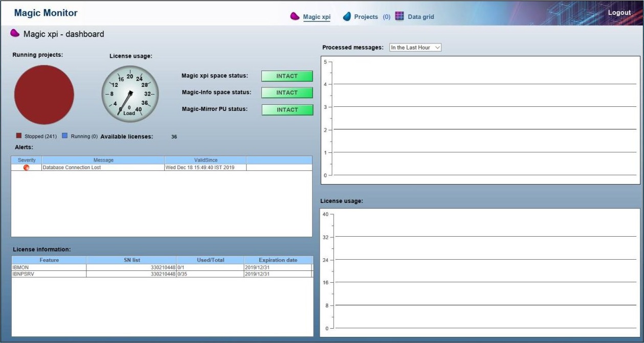The image size is (644, 343).
Task: Select the IBMON license feature row
Action: coord(162,267)
